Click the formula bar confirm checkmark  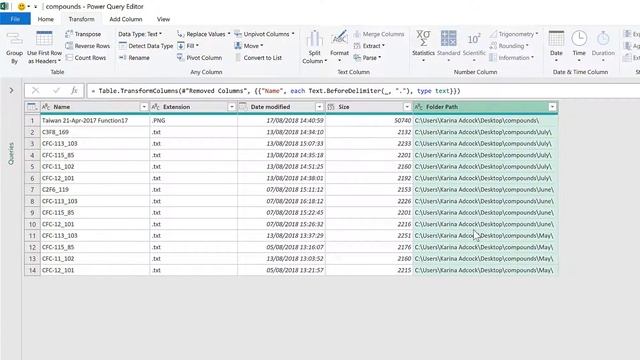pyautogui.click(x=56, y=91)
